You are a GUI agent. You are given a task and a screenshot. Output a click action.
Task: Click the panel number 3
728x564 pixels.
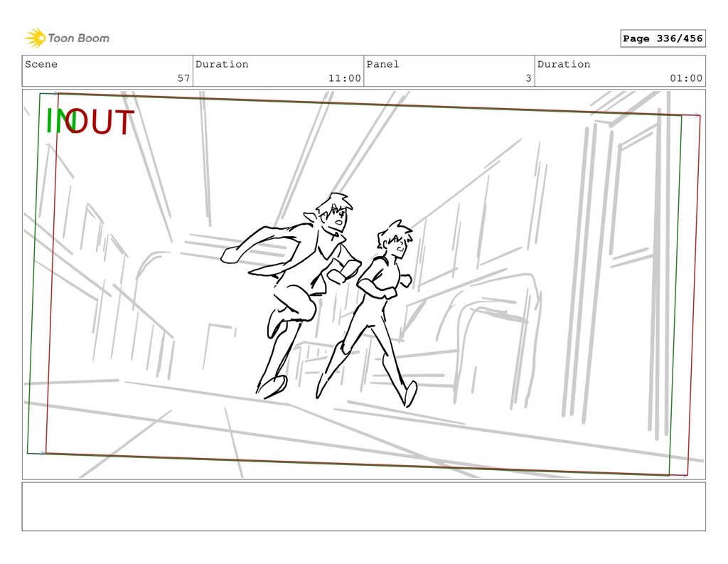click(528, 78)
